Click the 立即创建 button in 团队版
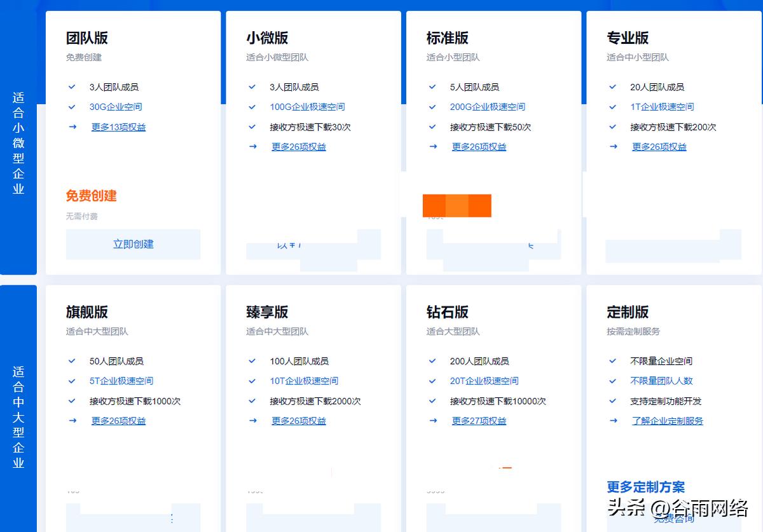The width and height of the screenshot is (763, 532). point(133,244)
